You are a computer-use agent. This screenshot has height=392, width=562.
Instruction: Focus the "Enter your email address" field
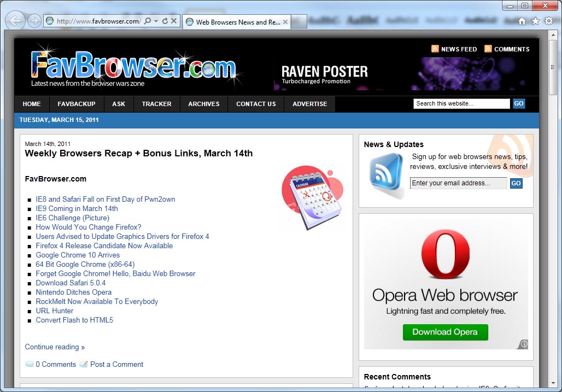tap(458, 183)
